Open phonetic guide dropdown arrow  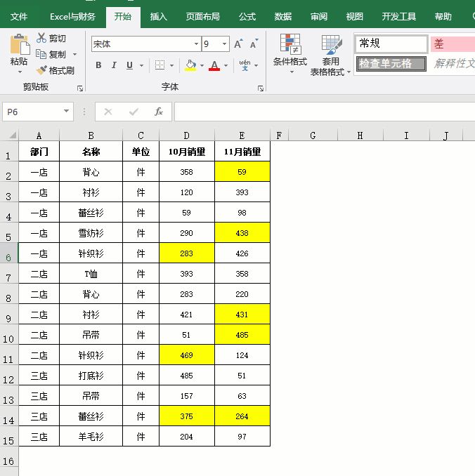(256, 65)
